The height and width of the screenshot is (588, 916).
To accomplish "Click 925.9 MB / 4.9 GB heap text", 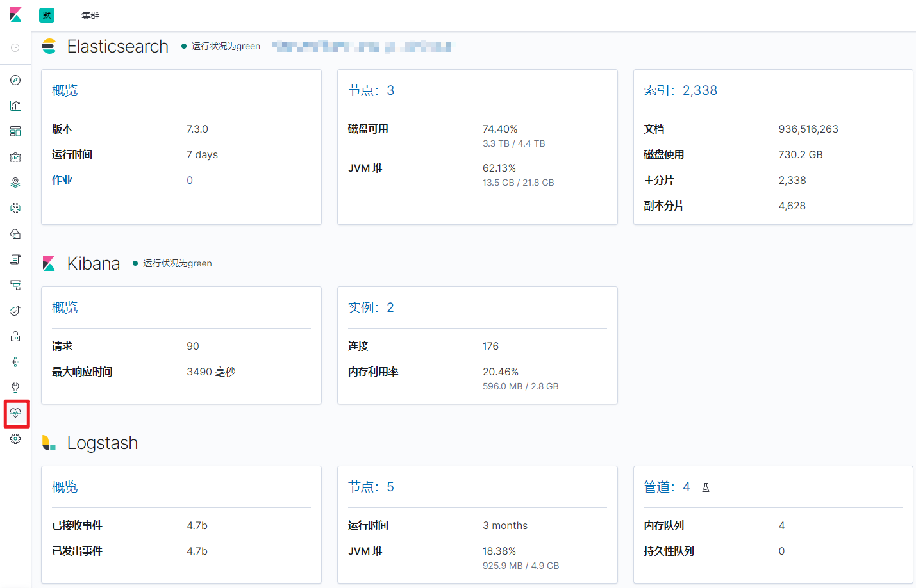I will click(521, 566).
